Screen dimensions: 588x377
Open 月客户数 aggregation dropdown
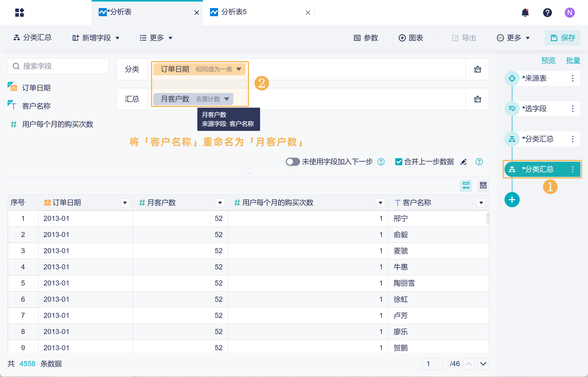(227, 99)
